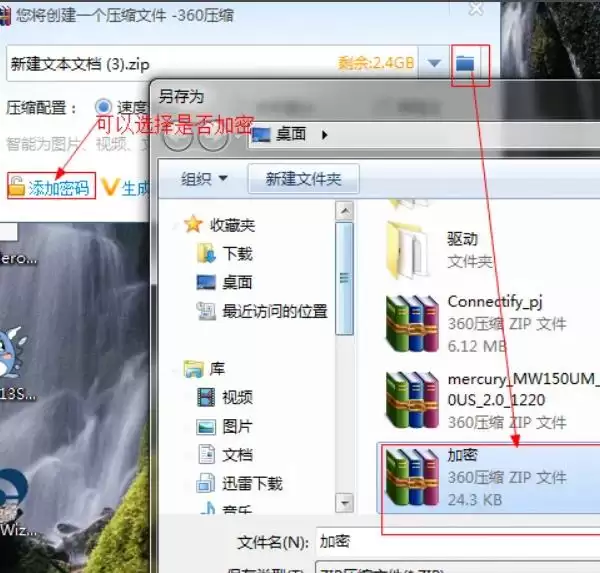The image size is (600, 573).
Task: Click the navigation pane scrollbar thumb
Action: (344, 279)
